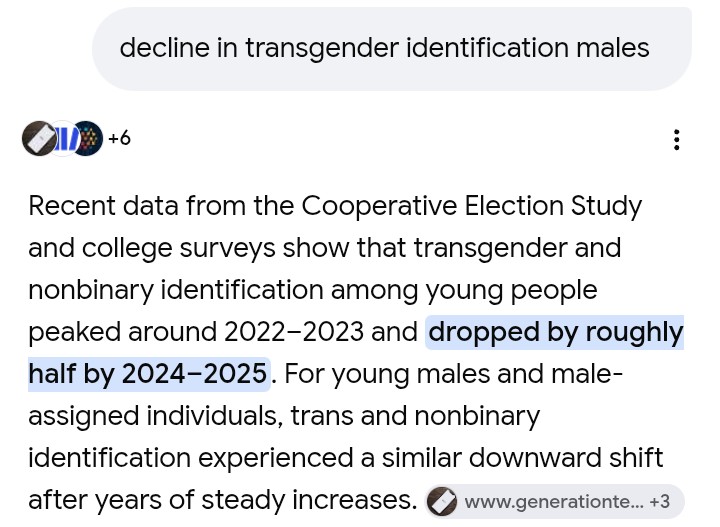Click the phrase 'college surveys' in the response
720x527 pixels.
(179, 248)
